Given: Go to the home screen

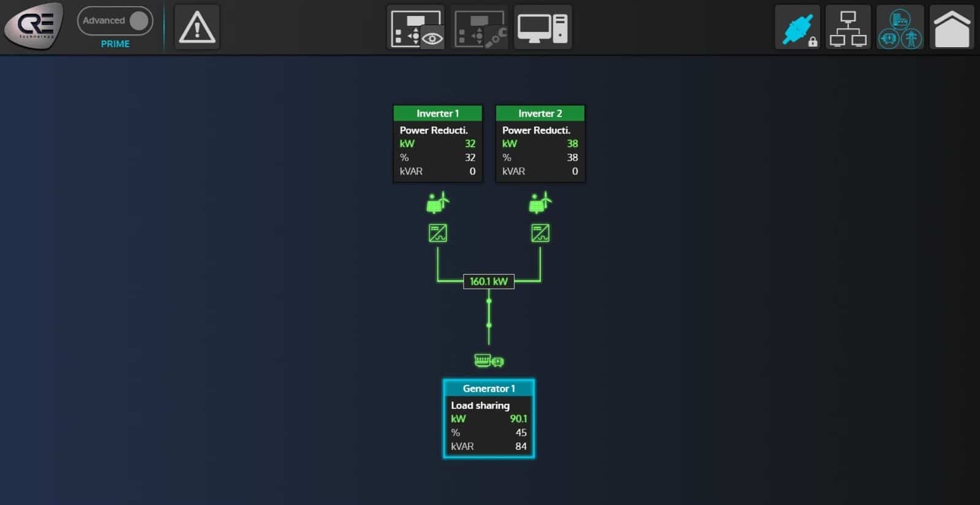Looking at the screenshot, I should (951, 28).
